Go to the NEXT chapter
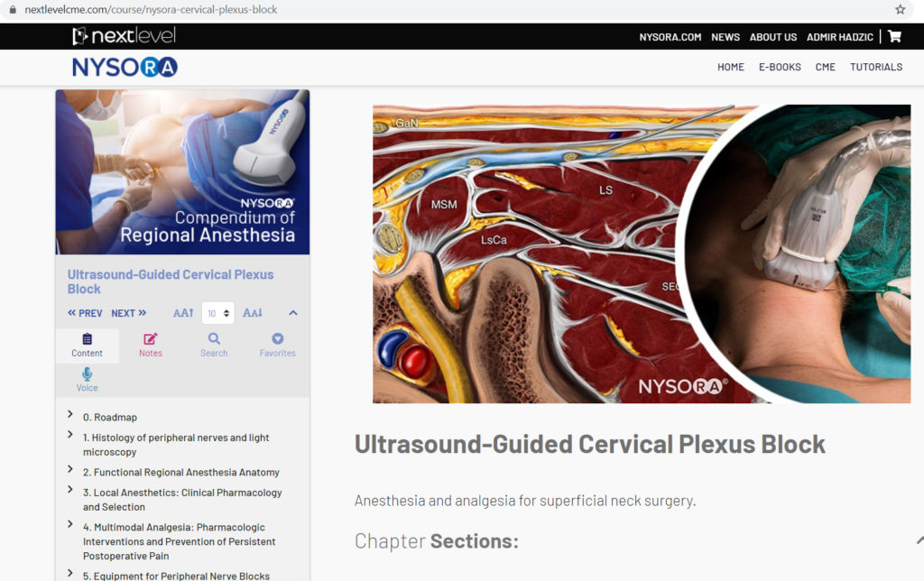The height and width of the screenshot is (581, 924). point(128,313)
